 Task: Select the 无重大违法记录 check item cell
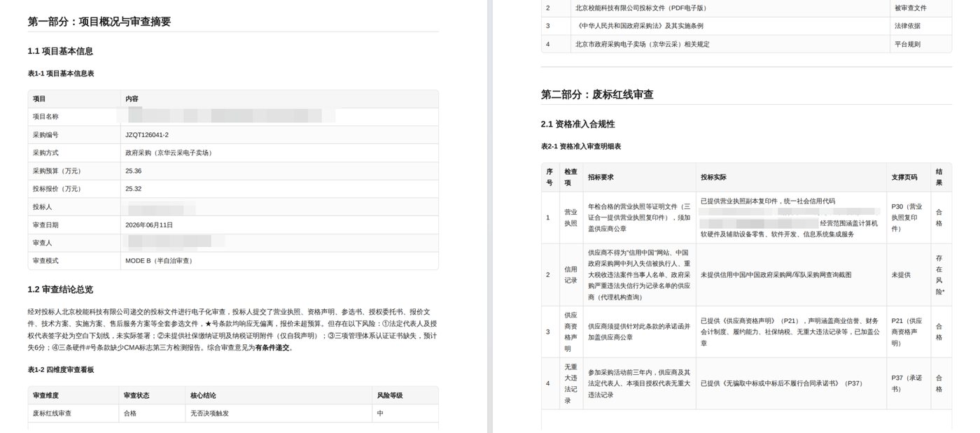[571, 383]
